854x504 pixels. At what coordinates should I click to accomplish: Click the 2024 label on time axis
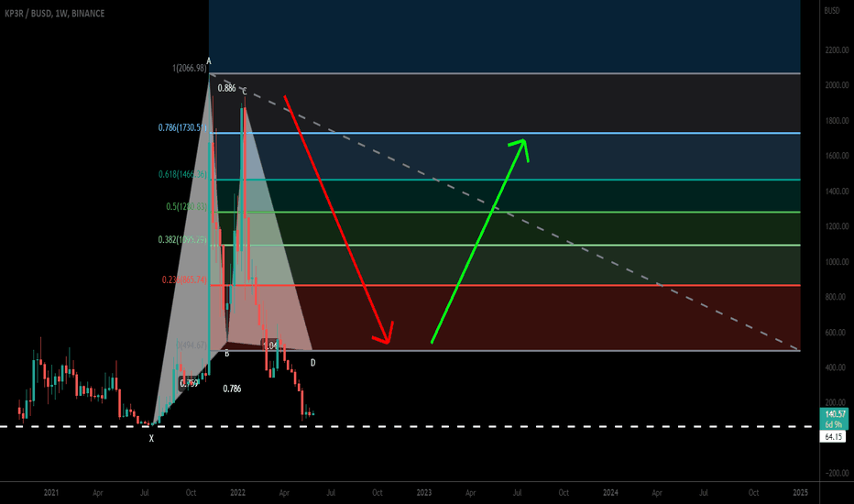click(x=610, y=493)
